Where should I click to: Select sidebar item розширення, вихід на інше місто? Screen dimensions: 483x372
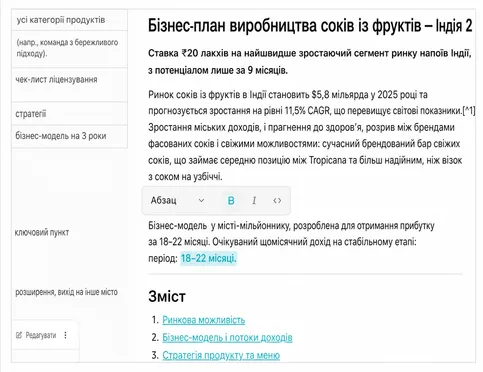(66, 292)
